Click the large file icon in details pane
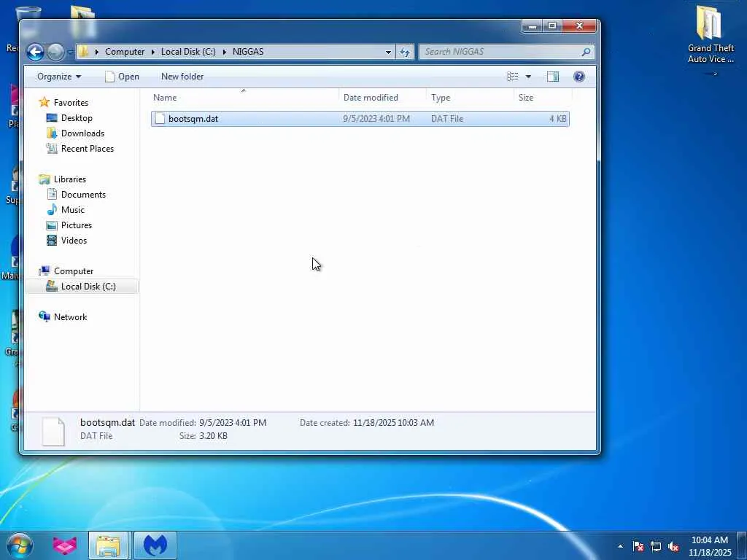747x560 pixels. 53,432
